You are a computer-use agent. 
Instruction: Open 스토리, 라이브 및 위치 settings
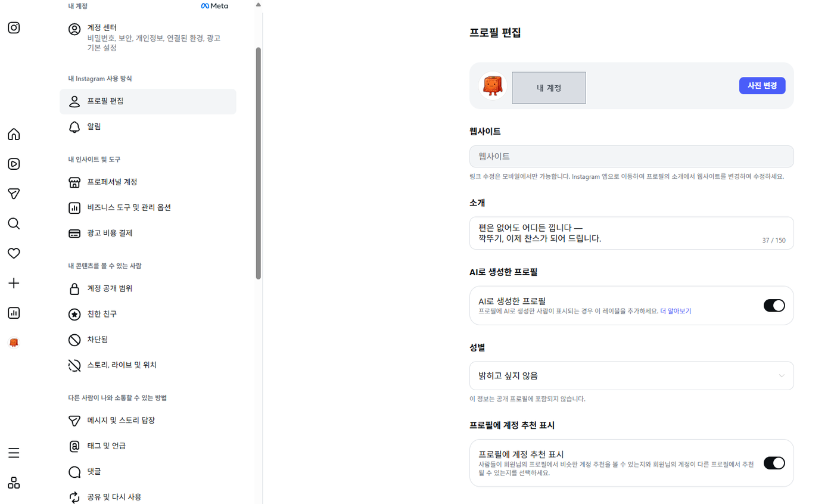tap(148, 365)
